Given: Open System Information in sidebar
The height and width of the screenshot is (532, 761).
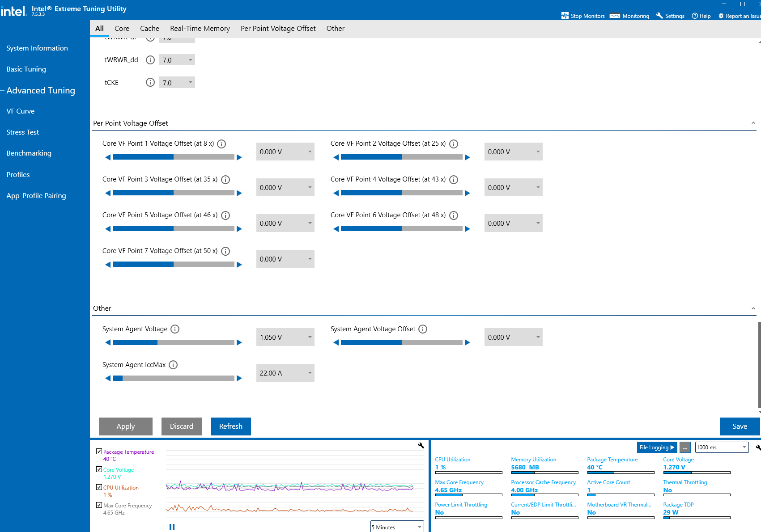Looking at the screenshot, I should click(37, 48).
